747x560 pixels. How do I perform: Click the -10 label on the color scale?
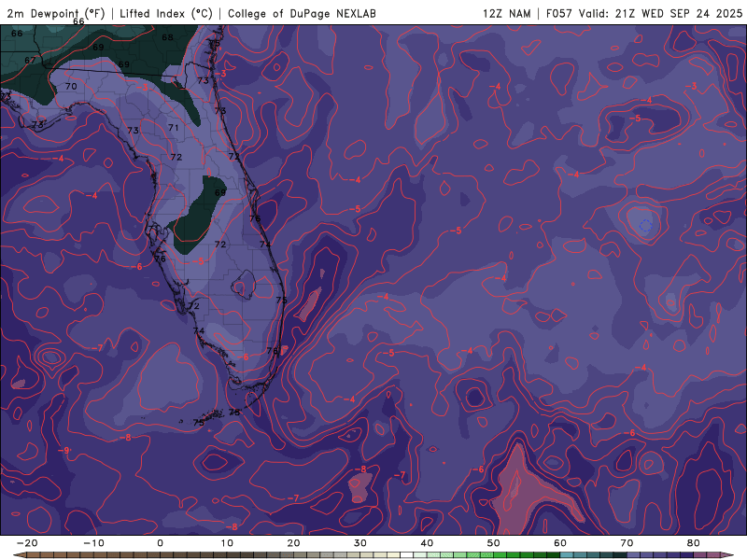(93, 543)
